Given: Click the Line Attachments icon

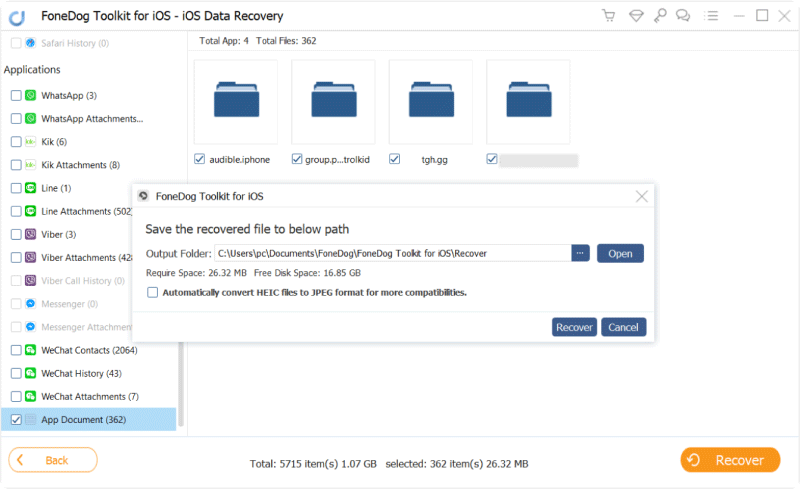Looking at the screenshot, I should [x=31, y=211].
